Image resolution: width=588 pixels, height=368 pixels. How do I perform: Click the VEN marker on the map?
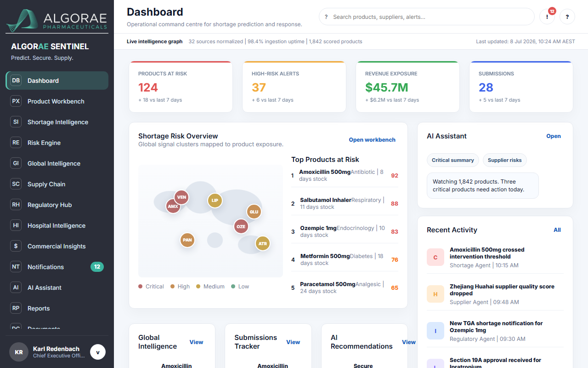pyautogui.click(x=181, y=197)
